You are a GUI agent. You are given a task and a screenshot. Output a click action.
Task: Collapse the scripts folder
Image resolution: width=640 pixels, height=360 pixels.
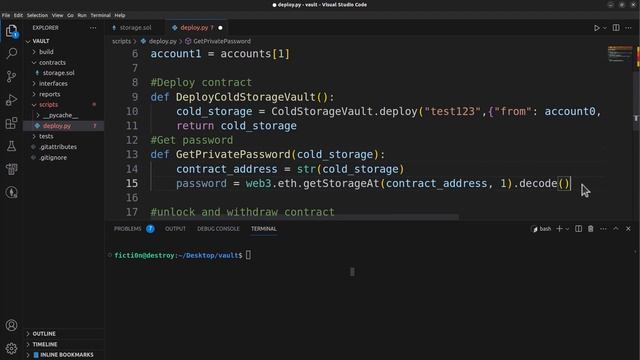point(63,104)
